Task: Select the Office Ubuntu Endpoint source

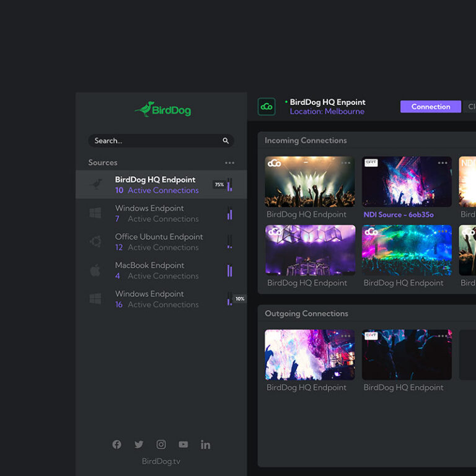Action: 161,242
